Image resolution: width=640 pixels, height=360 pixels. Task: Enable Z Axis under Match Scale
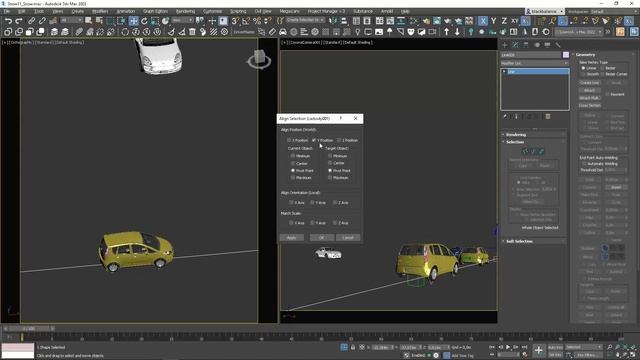click(x=335, y=223)
